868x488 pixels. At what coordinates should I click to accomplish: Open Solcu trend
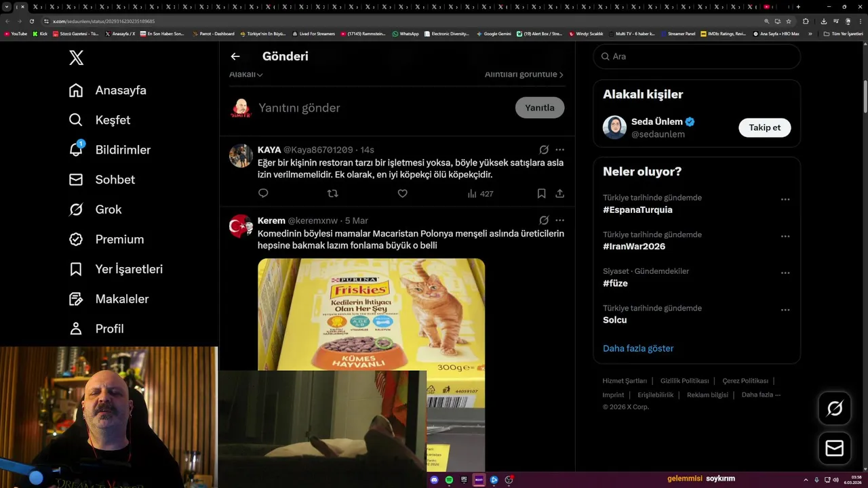[x=615, y=320]
